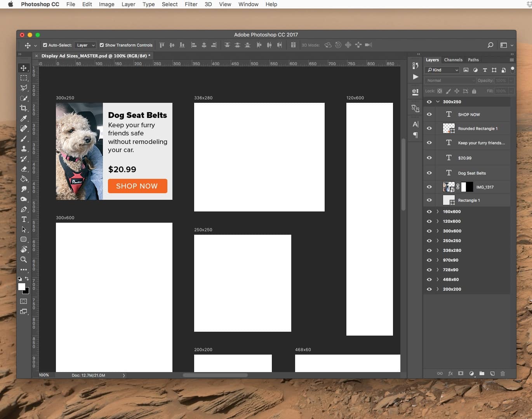Enable Show Transform Controls checkbox
This screenshot has width=532, height=419.
pos(102,45)
